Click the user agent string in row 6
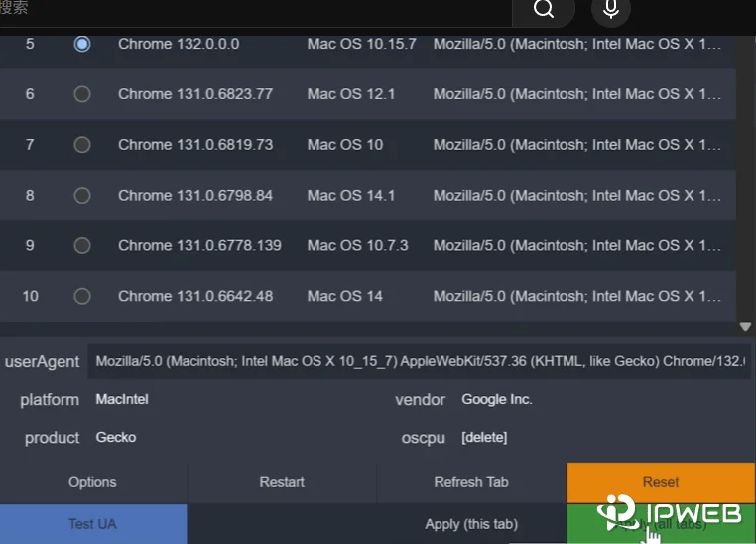The height and width of the screenshot is (544, 756). tap(577, 94)
